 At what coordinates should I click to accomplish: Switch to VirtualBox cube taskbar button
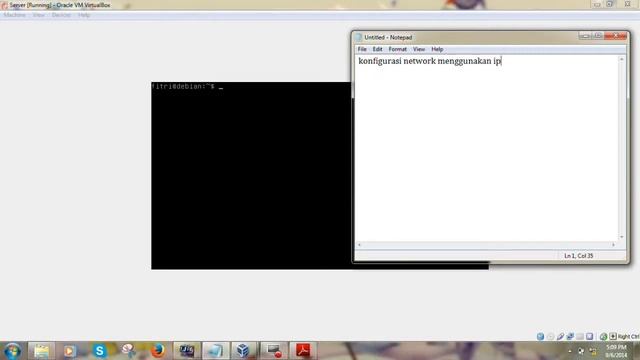[x=244, y=351]
